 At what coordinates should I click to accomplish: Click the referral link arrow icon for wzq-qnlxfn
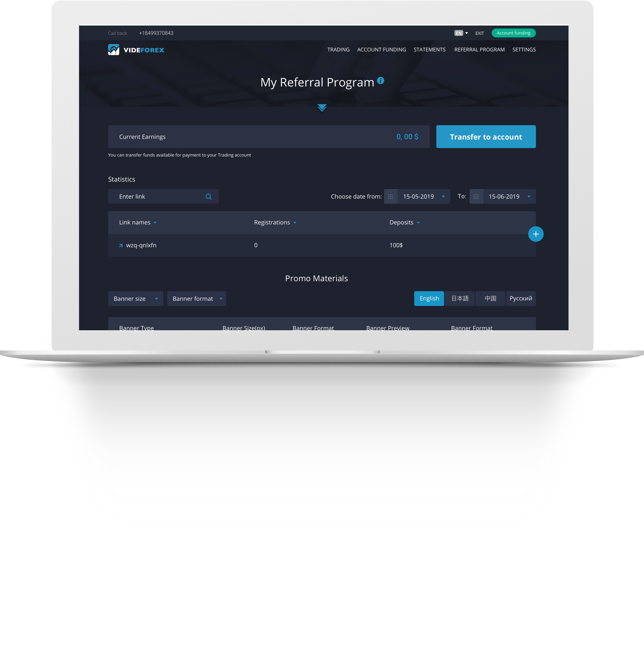121,245
